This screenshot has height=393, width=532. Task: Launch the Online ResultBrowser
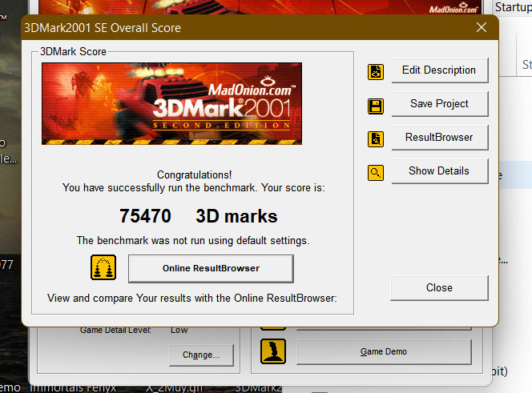tap(211, 269)
